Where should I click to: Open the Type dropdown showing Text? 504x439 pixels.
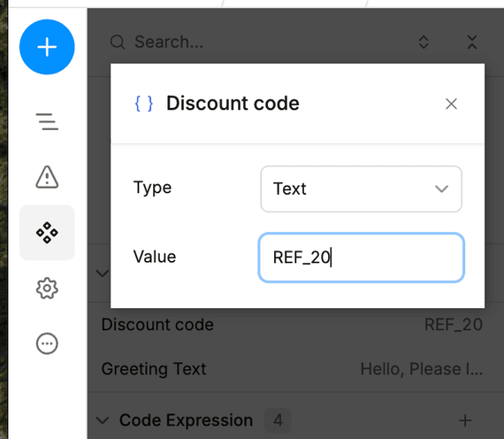tap(362, 189)
